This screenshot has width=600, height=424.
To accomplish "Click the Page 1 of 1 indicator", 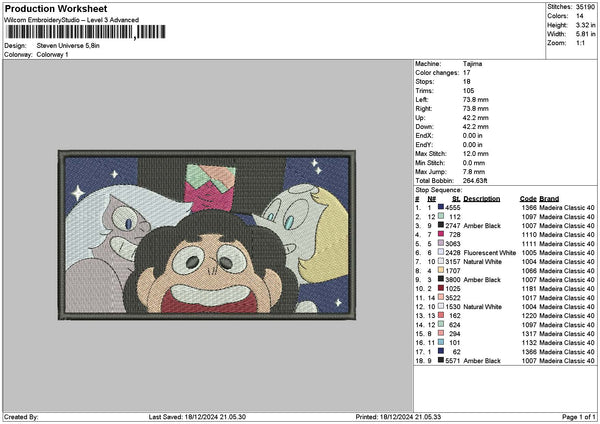I will click(579, 417).
